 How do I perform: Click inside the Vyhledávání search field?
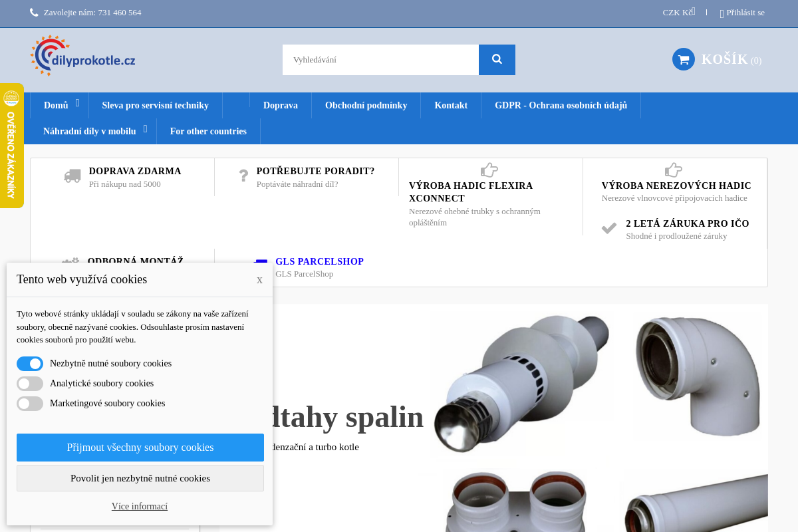379,59
